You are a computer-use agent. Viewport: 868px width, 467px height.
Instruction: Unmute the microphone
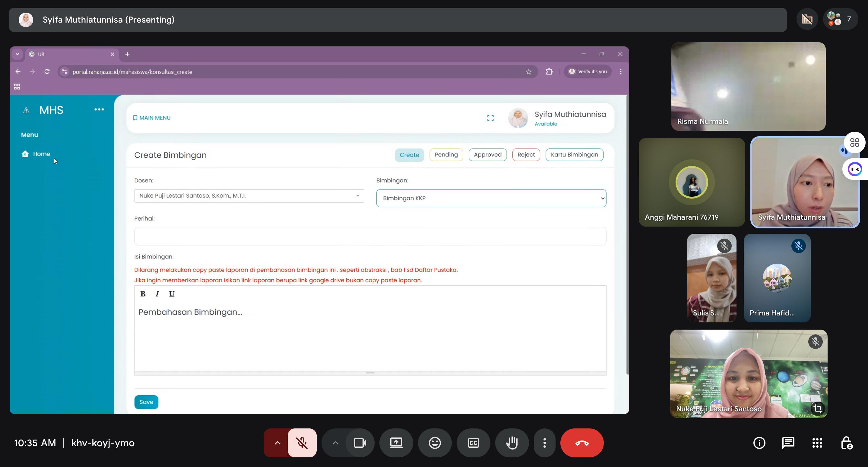(302, 443)
